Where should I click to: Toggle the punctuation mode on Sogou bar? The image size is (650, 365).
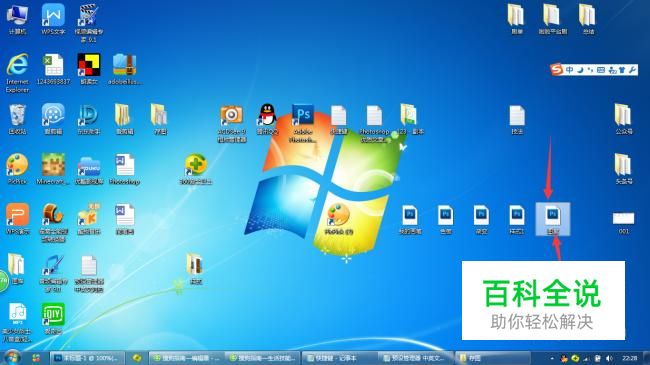pyautogui.click(x=591, y=70)
